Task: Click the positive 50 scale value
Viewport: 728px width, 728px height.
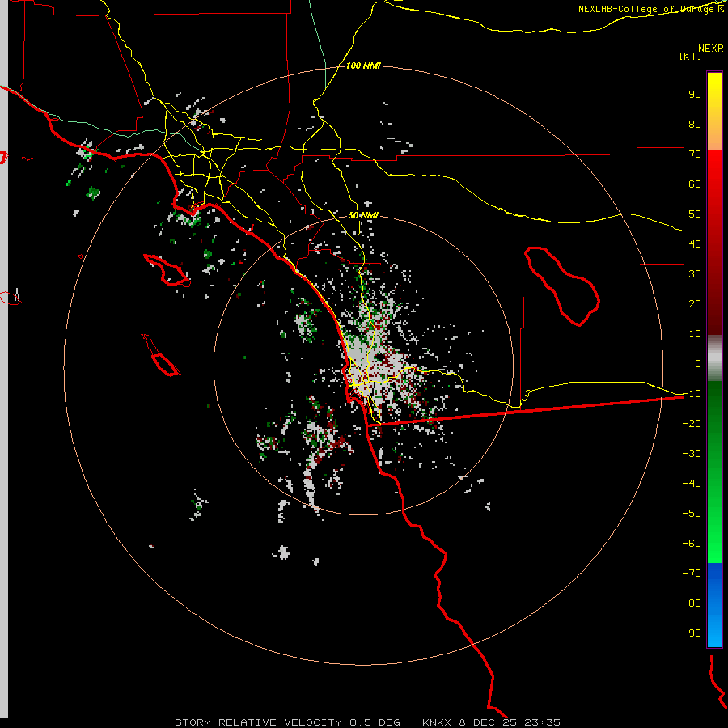Action: click(x=695, y=214)
